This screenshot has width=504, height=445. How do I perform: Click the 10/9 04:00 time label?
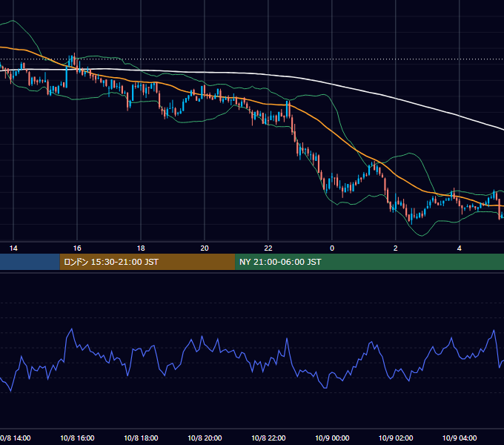(460, 438)
